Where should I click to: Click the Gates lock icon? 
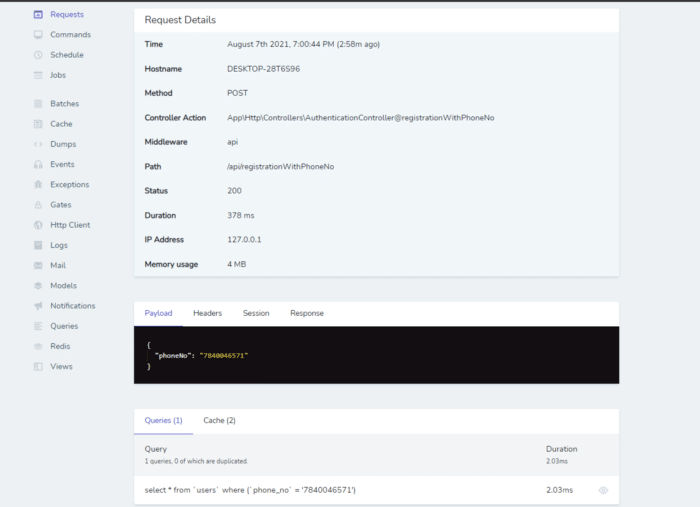pos(38,205)
